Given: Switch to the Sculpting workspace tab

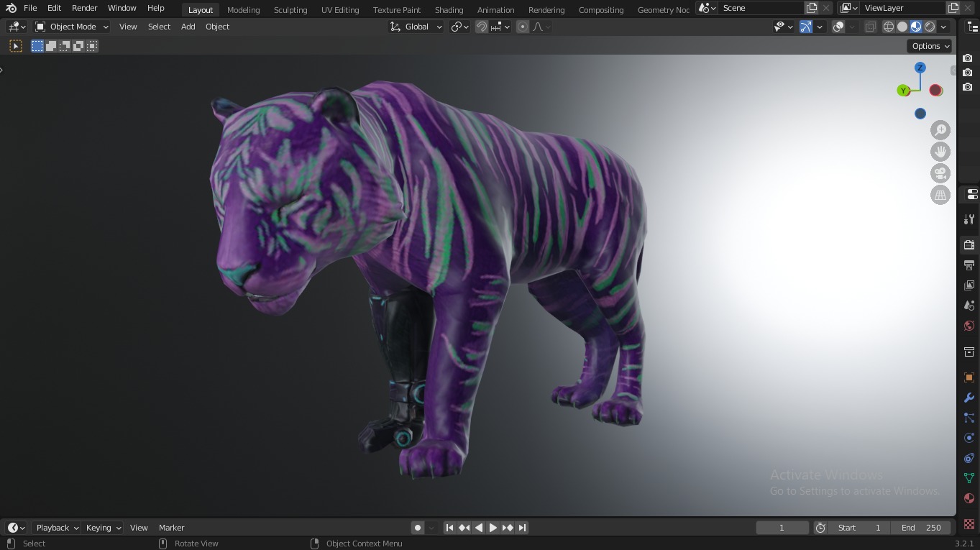Looking at the screenshot, I should [x=290, y=10].
